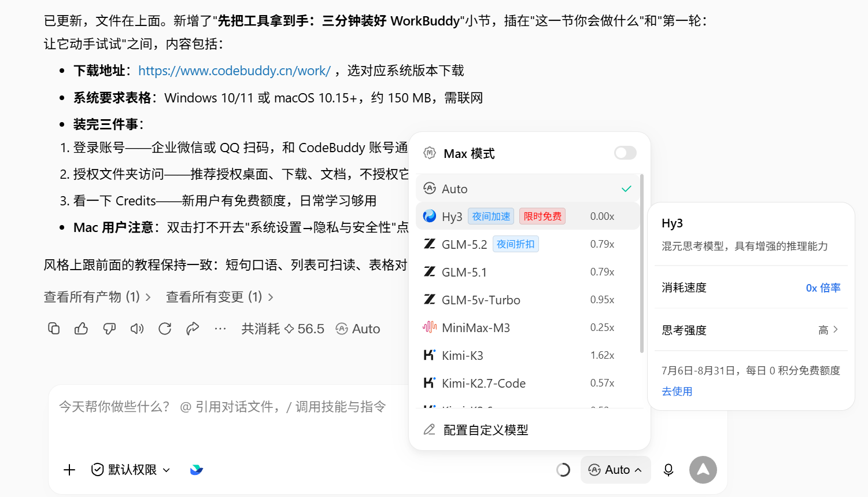Read the response aloud with speaker icon
868x497 pixels.
point(137,329)
